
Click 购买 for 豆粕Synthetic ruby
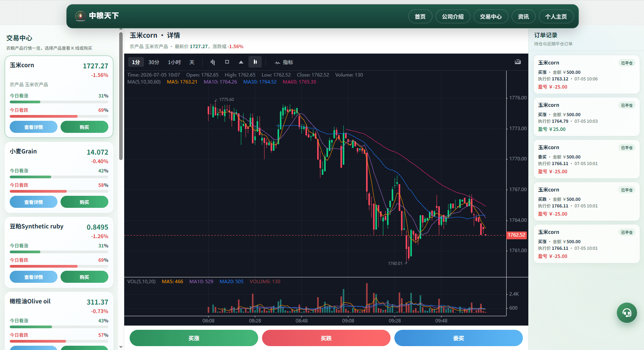coord(84,277)
